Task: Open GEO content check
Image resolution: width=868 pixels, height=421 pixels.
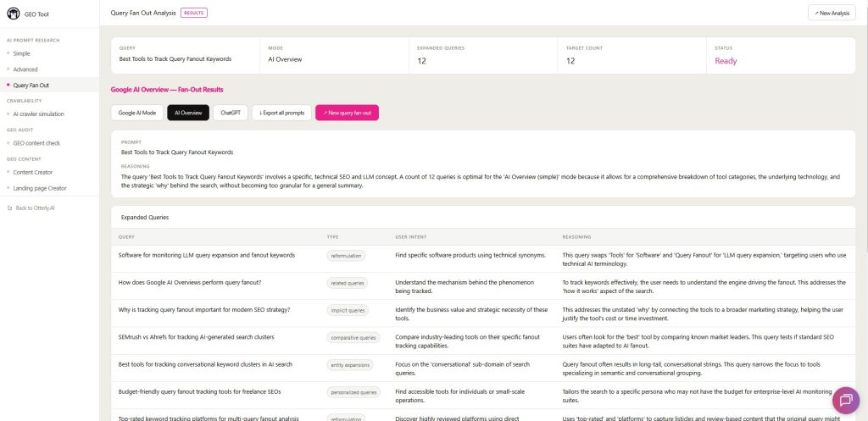Action: (36, 143)
